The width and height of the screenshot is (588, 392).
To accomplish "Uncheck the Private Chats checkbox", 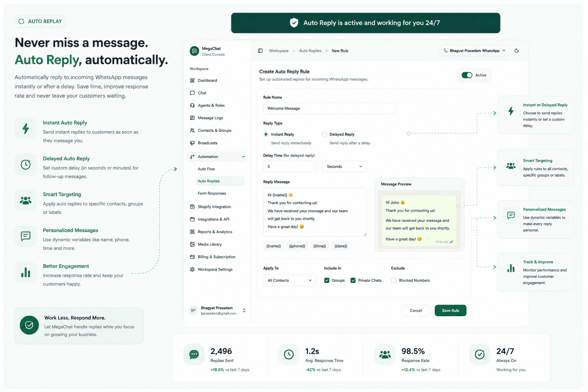I will tap(353, 281).
